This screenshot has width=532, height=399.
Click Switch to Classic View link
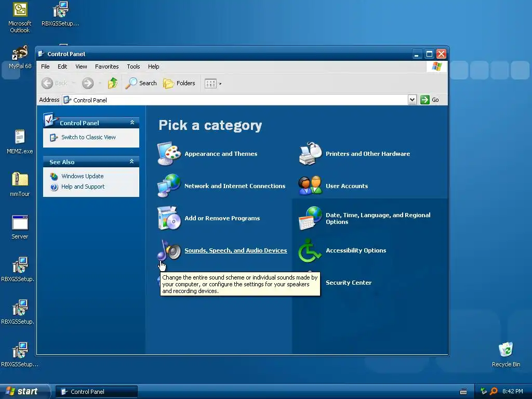(x=88, y=137)
